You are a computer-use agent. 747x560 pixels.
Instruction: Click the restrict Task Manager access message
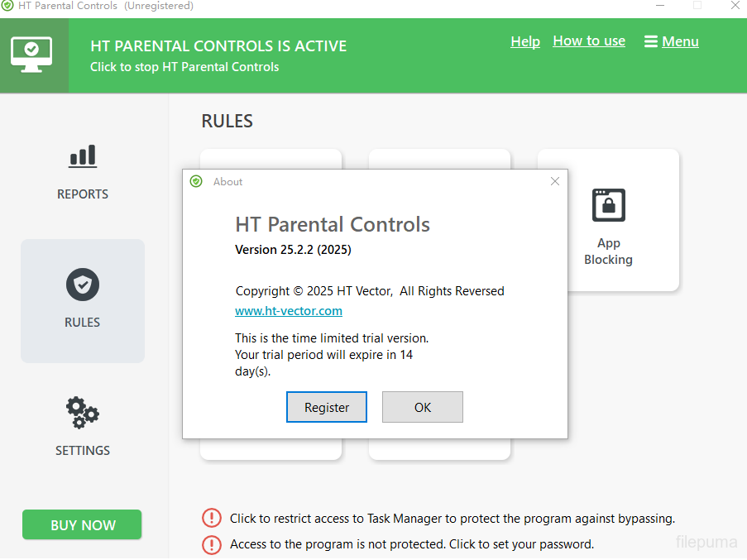point(453,519)
